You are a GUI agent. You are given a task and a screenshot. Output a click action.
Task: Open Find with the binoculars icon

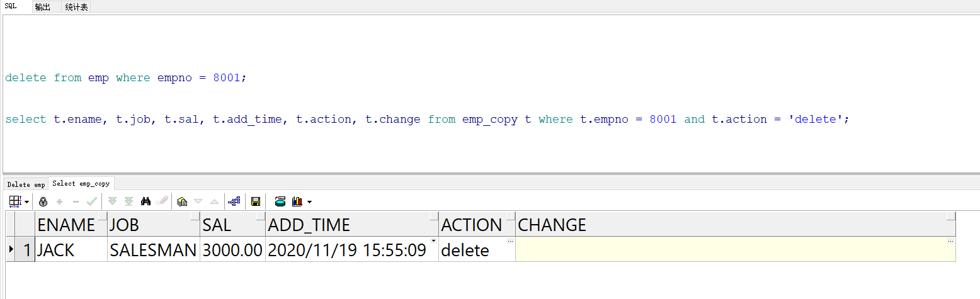coord(146,201)
